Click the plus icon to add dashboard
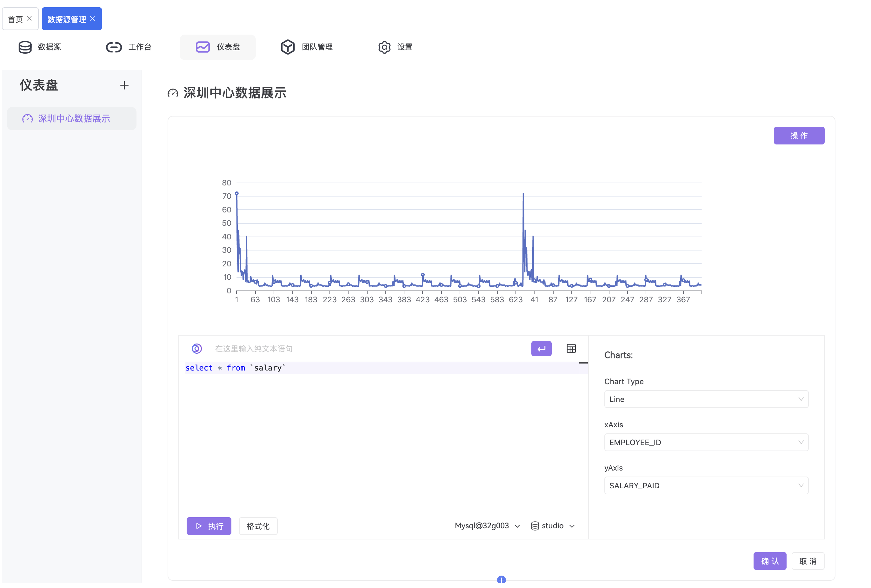 click(124, 85)
